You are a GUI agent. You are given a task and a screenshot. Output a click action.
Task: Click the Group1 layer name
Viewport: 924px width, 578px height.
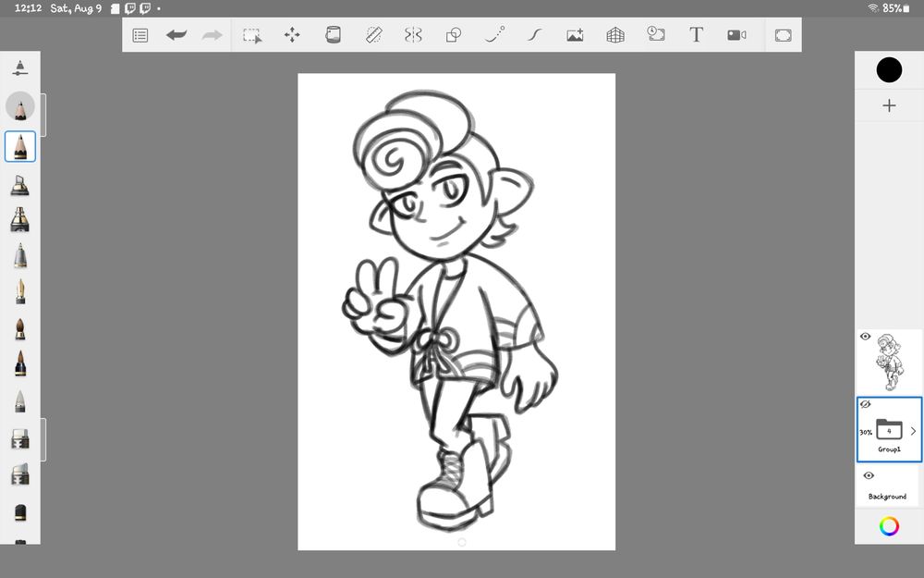[x=889, y=449]
